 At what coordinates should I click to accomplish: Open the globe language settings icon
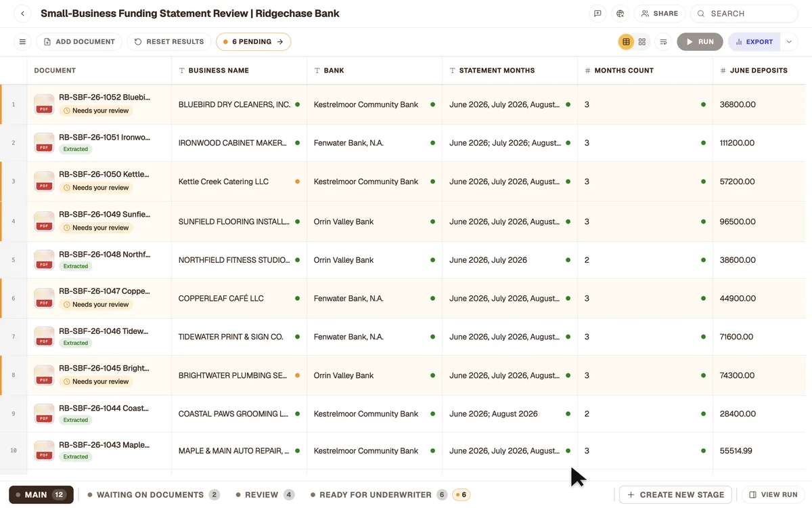click(x=619, y=14)
